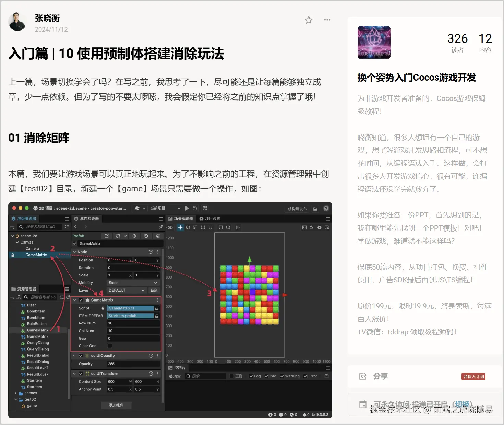The image size is (504, 425).
Task: Select the Rotate tool in scene editor
Action: (188, 227)
